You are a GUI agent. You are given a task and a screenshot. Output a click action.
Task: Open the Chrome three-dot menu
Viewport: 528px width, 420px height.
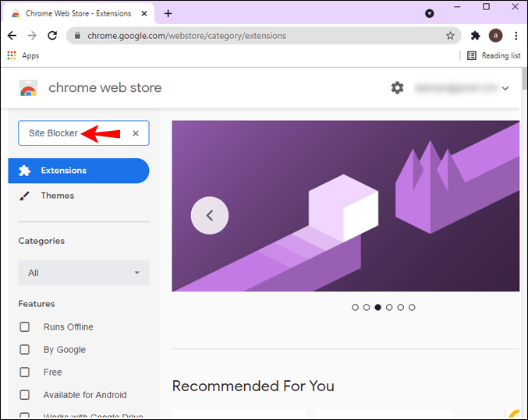(516, 35)
